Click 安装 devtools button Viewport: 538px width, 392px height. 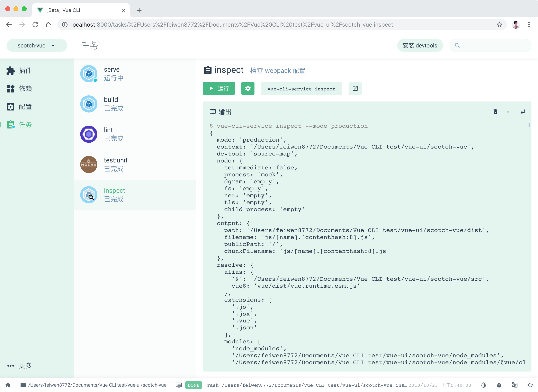click(x=420, y=45)
